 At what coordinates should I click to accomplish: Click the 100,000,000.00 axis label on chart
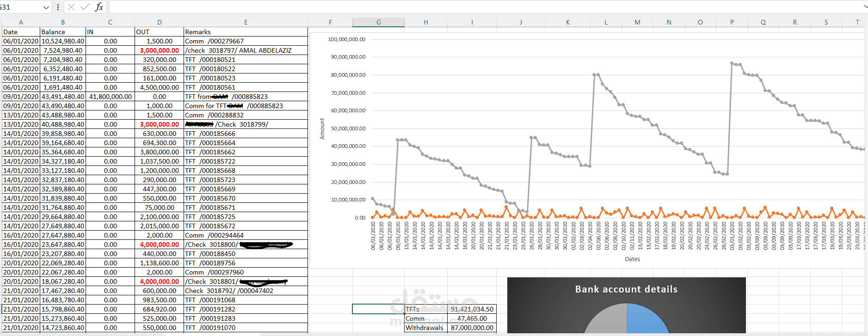click(346, 39)
